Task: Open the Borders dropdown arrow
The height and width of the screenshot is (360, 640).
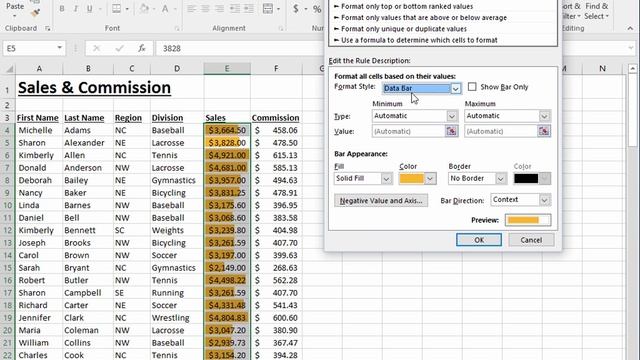Action: coord(127,9)
